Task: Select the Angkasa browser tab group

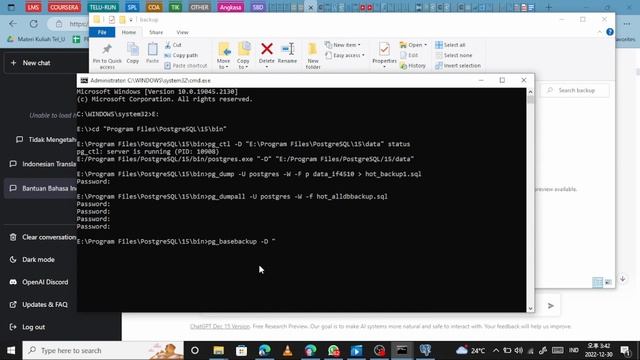Action: (230, 7)
